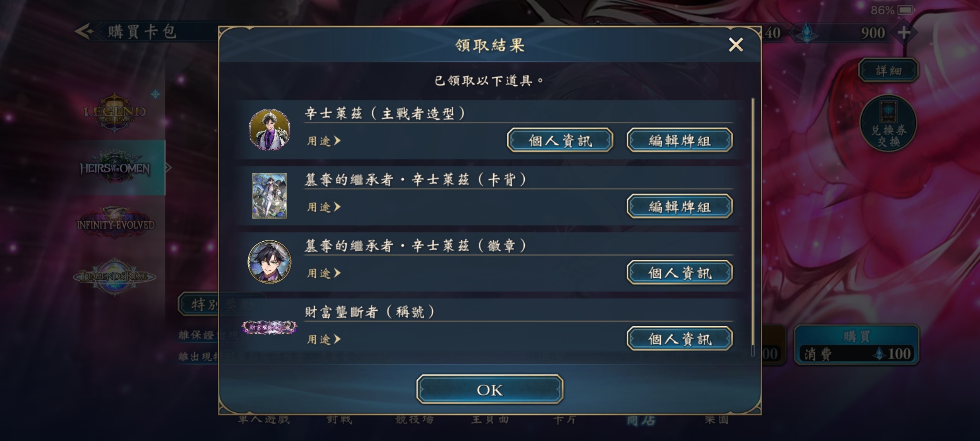The height and width of the screenshot is (441, 980).
Task: Go back using the arrow beside 購買卡包
Action: click(85, 31)
